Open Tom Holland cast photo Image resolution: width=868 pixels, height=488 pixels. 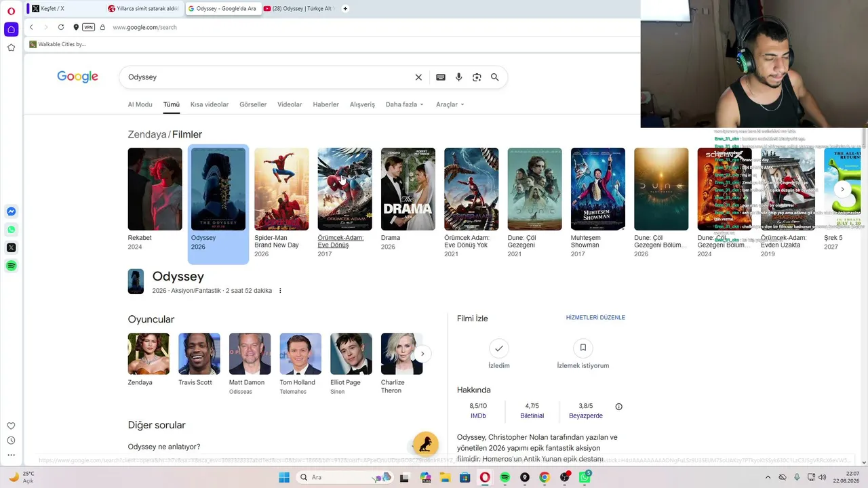coord(300,354)
